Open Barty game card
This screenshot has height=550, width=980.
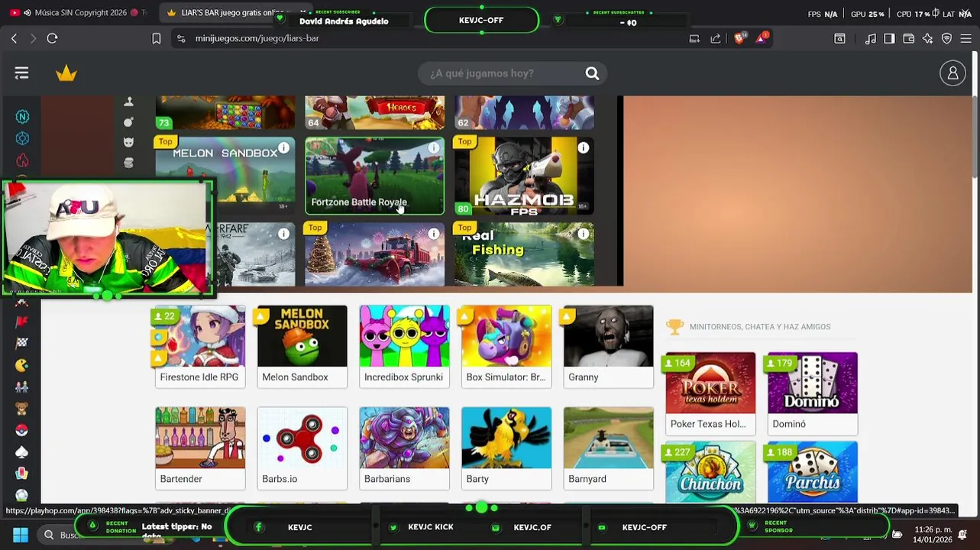506,448
